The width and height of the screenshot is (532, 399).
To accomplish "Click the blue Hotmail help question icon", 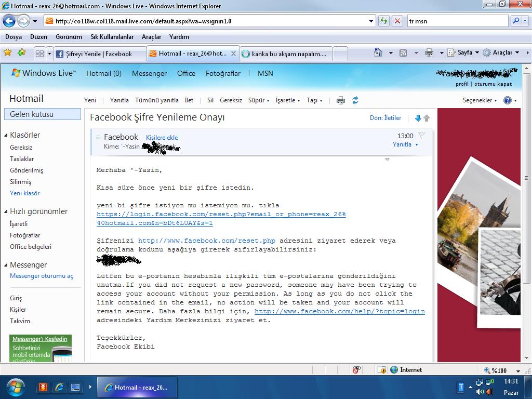I will tap(508, 100).
